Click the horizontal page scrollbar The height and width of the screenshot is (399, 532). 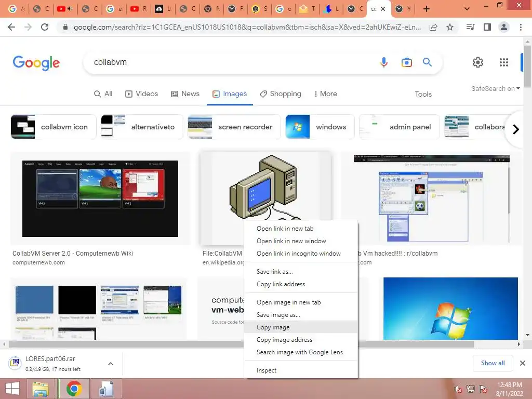tap(241, 344)
